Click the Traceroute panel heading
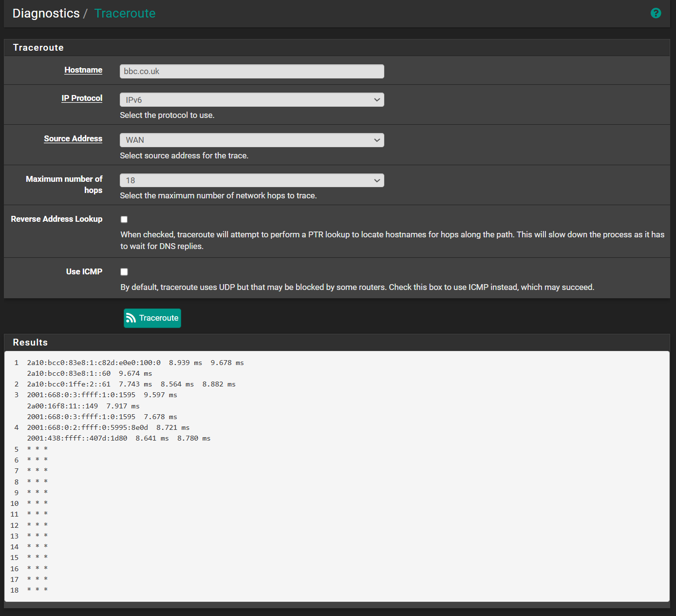 click(x=38, y=47)
